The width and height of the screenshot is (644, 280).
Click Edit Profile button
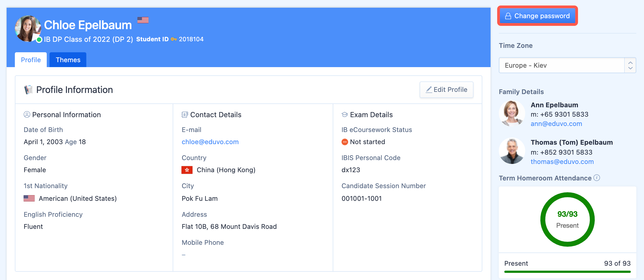[x=446, y=90]
